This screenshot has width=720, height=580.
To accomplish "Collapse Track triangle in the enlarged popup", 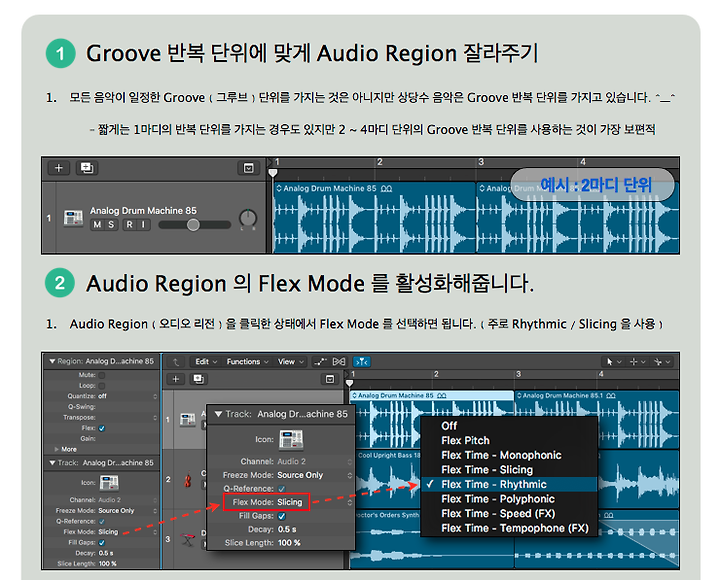I will [219, 414].
